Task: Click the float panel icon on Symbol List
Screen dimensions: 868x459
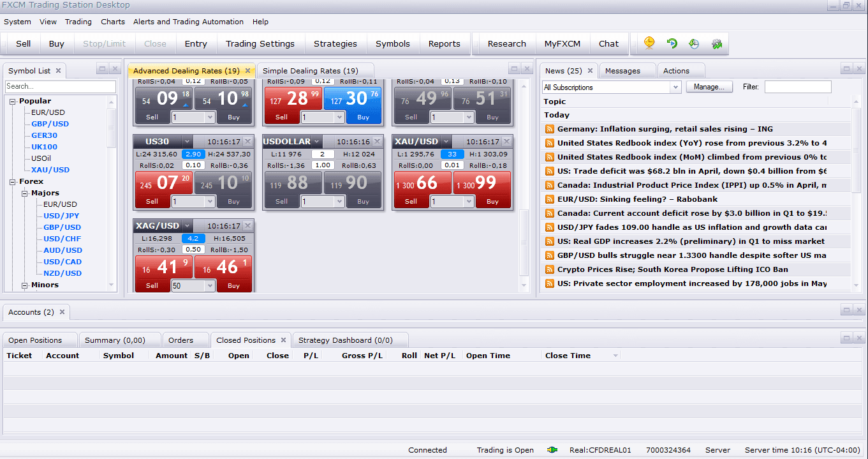Action: [101, 68]
